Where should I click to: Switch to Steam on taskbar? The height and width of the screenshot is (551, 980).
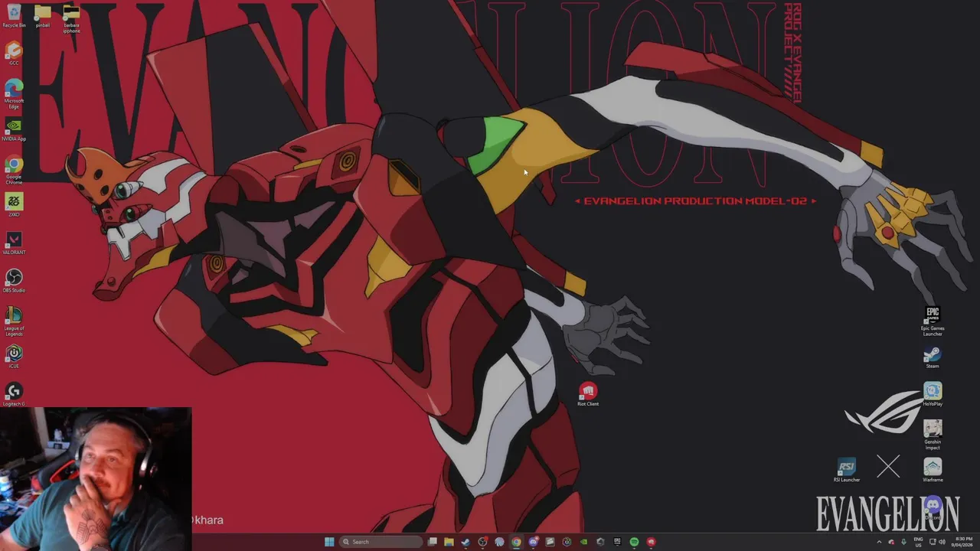click(x=465, y=542)
